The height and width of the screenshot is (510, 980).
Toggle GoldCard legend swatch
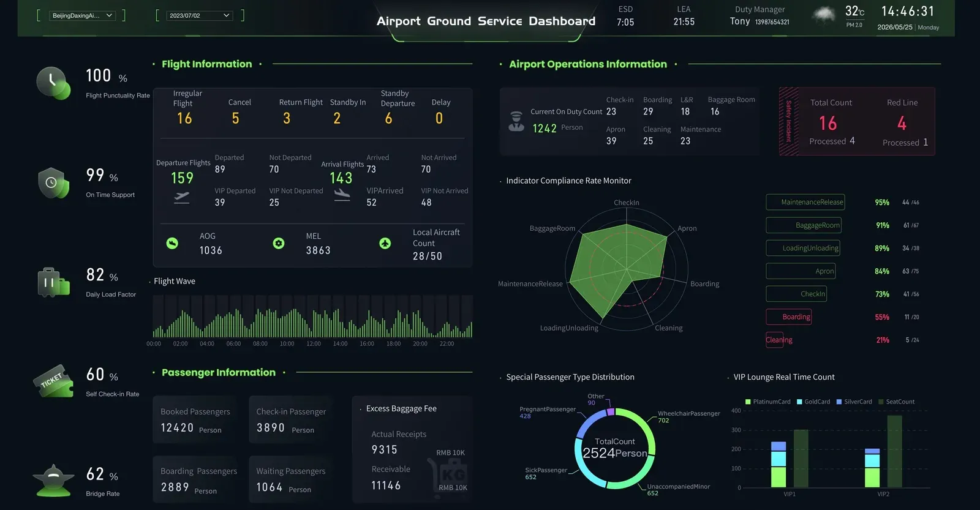coord(799,402)
